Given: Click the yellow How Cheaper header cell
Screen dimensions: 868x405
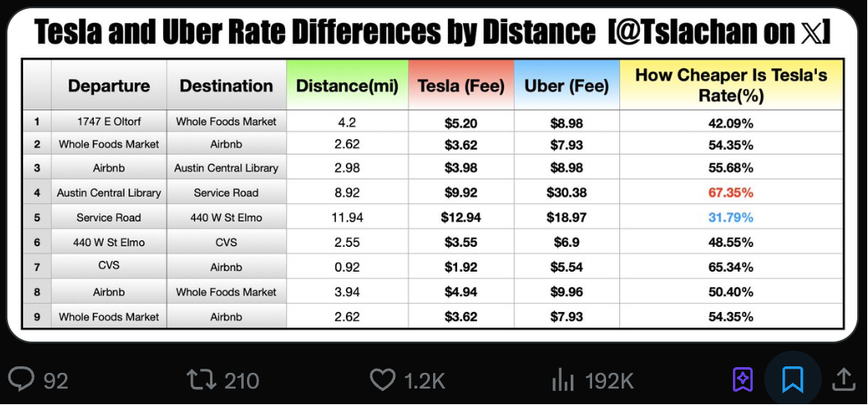Looking at the screenshot, I should click(x=730, y=86).
